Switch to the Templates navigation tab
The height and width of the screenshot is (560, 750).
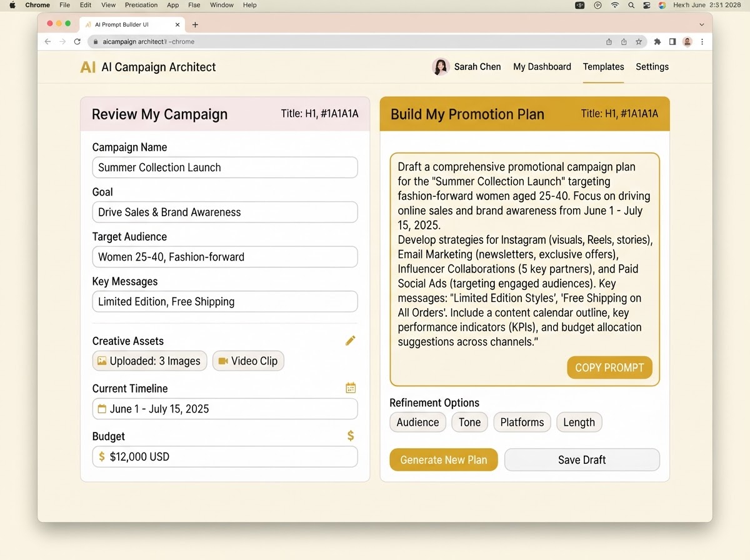[603, 67]
